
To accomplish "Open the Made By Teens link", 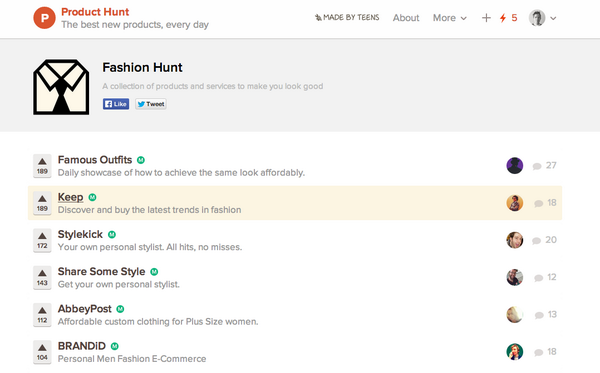I will 347,18.
